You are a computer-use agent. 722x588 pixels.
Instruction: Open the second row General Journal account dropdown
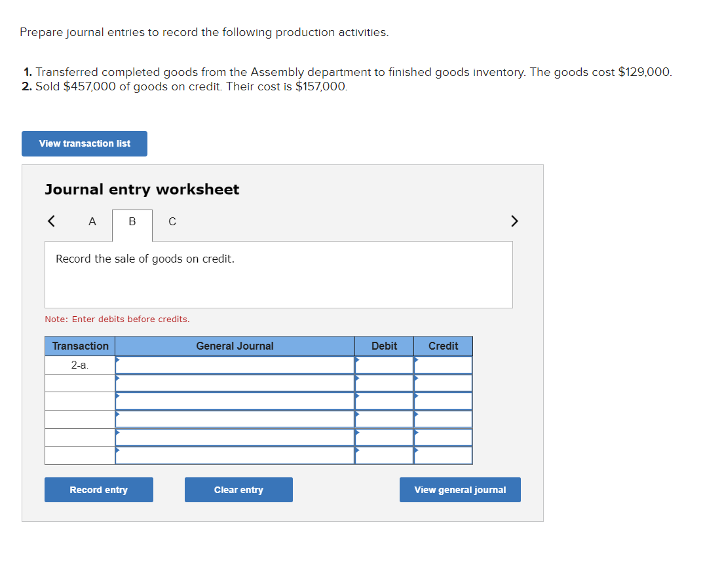[235, 383]
